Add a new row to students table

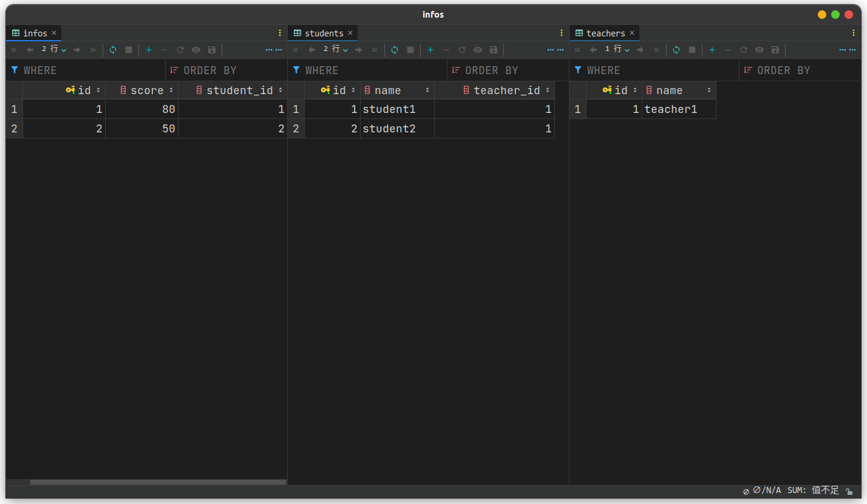tap(430, 50)
